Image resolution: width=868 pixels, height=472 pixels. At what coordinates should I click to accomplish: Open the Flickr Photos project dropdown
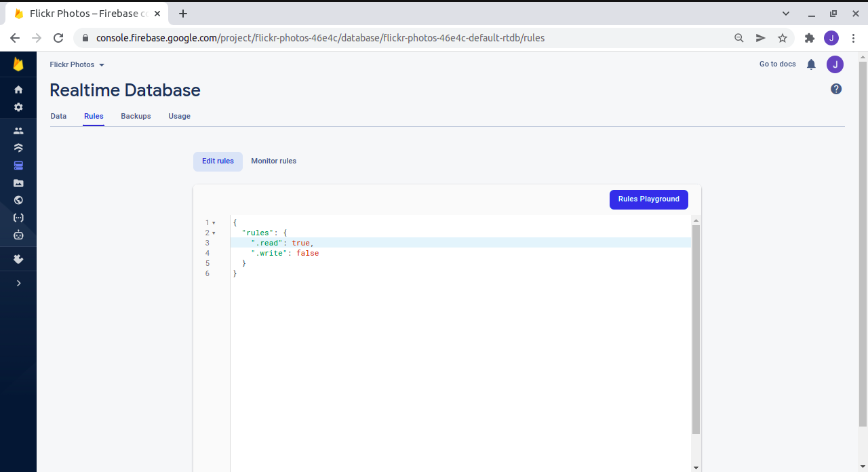click(x=77, y=65)
